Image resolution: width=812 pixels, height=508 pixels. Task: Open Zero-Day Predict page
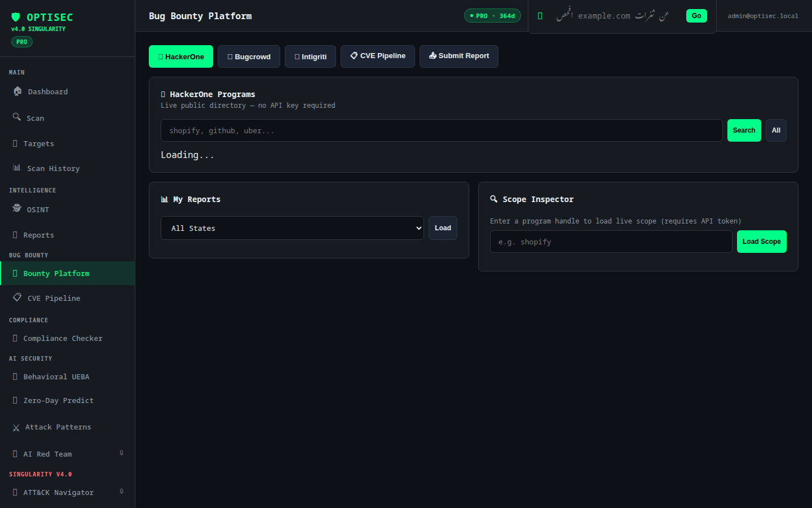coord(68,400)
